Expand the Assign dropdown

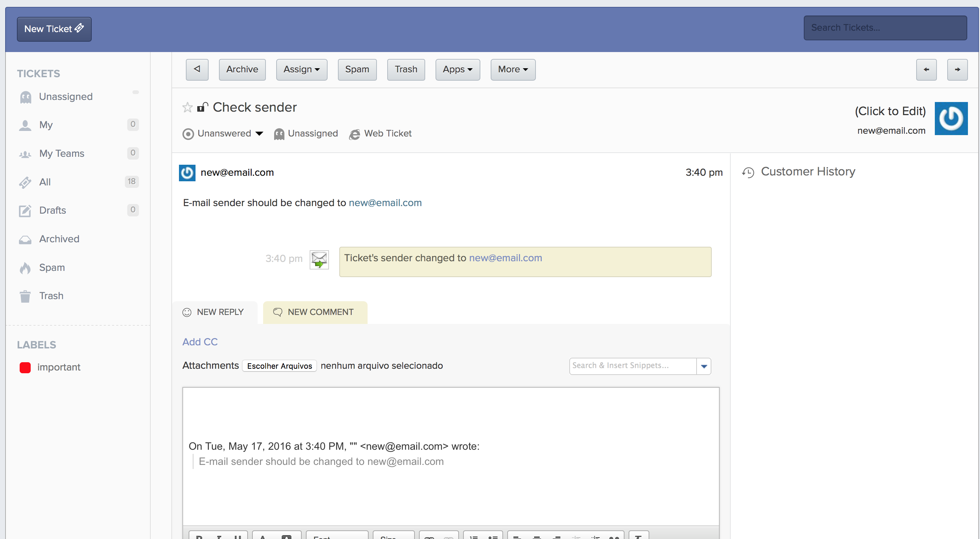301,70
